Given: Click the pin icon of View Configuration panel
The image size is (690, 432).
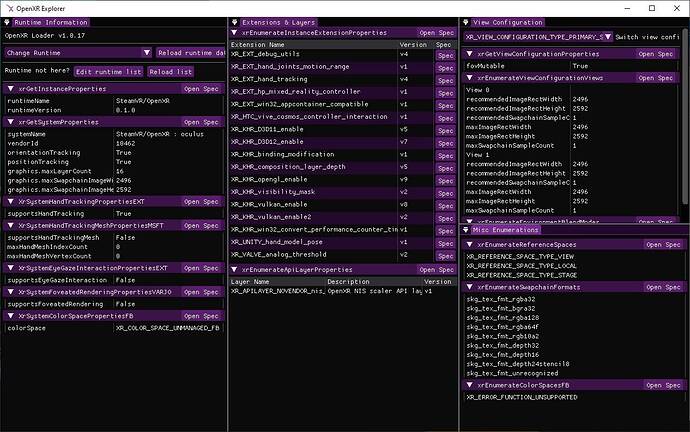Looking at the screenshot, I should [x=466, y=22].
